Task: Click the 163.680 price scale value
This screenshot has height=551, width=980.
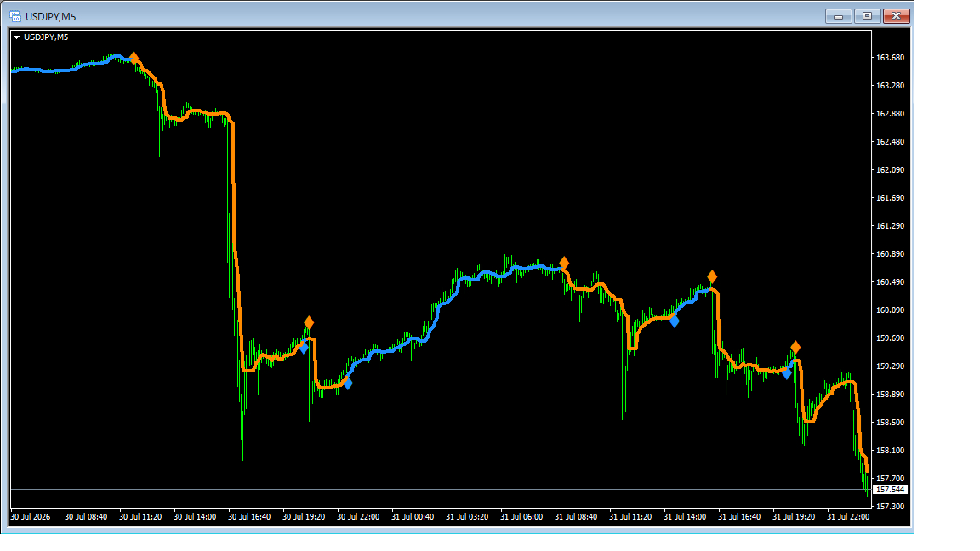Action: [890, 58]
